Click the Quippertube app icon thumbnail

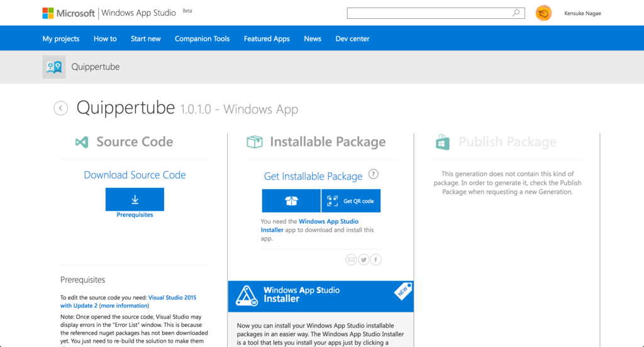tap(54, 67)
